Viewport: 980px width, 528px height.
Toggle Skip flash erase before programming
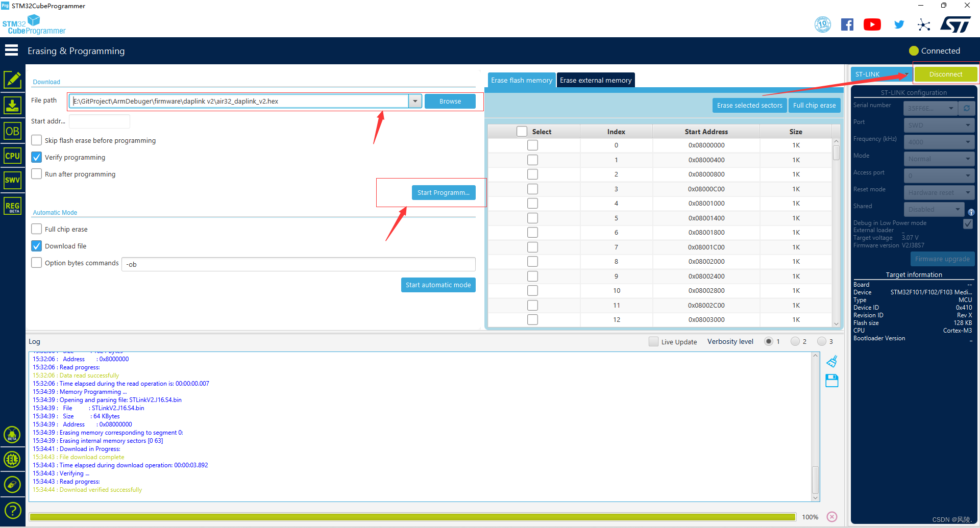[37, 140]
